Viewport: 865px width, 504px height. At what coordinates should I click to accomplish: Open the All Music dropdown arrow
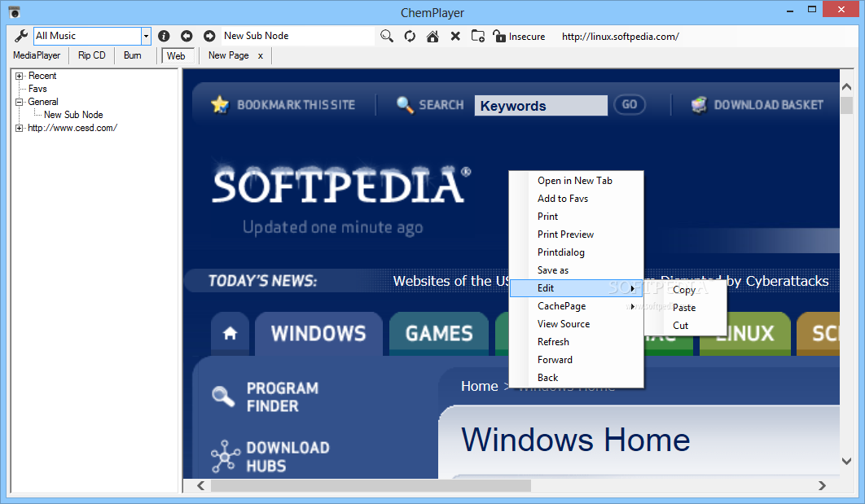coord(146,37)
